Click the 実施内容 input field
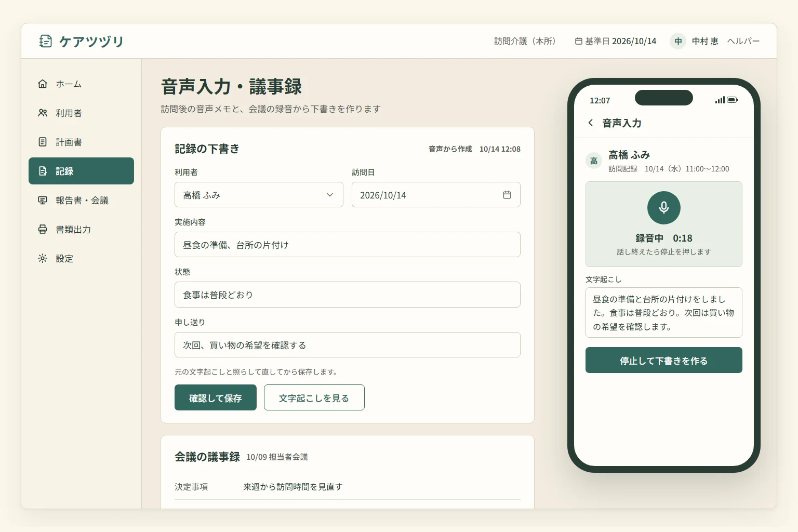 (348, 245)
